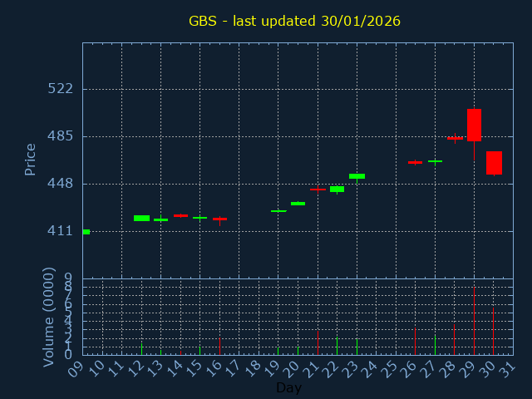532x399 pixels.
Task: Select the red volume bar on day 28
Action: (x=454, y=339)
